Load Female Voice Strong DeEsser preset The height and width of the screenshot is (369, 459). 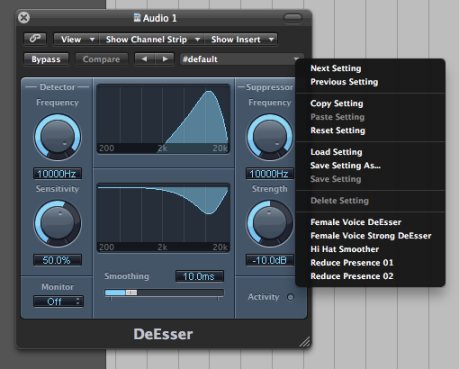[x=371, y=236]
